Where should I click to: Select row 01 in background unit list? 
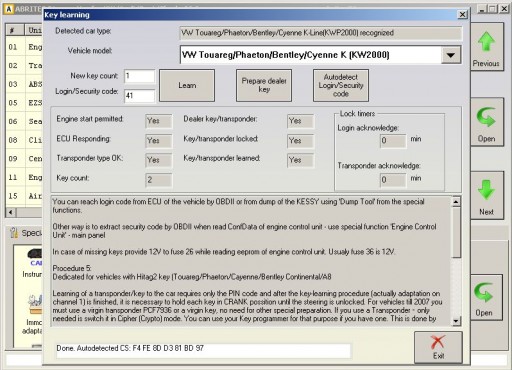pos(25,47)
